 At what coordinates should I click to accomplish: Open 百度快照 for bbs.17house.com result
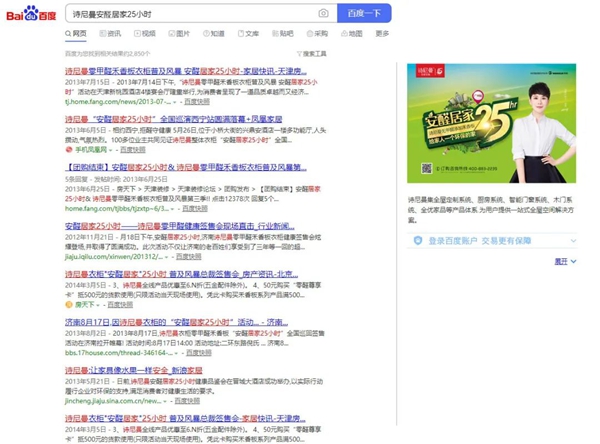199,353
